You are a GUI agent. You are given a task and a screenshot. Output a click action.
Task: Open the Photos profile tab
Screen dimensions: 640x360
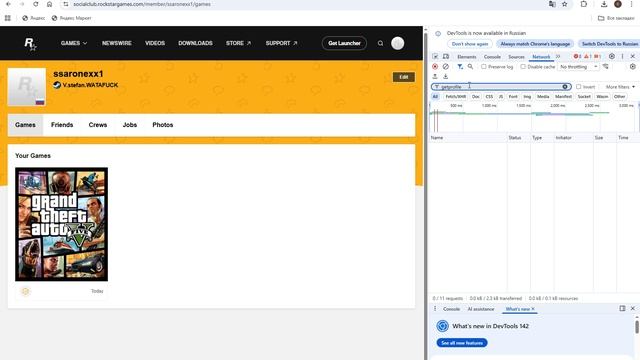tap(162, 125)
